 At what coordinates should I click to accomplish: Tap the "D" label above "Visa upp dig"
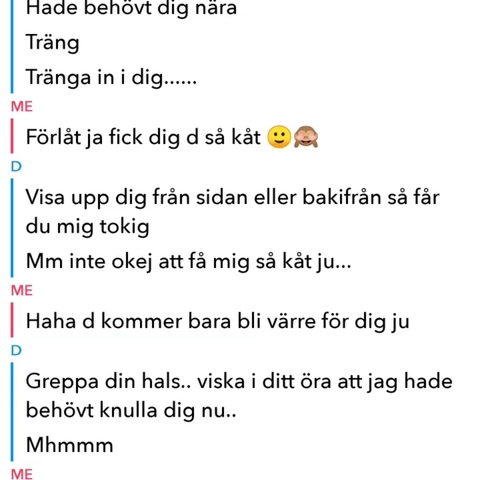click(x=16, y=166)
